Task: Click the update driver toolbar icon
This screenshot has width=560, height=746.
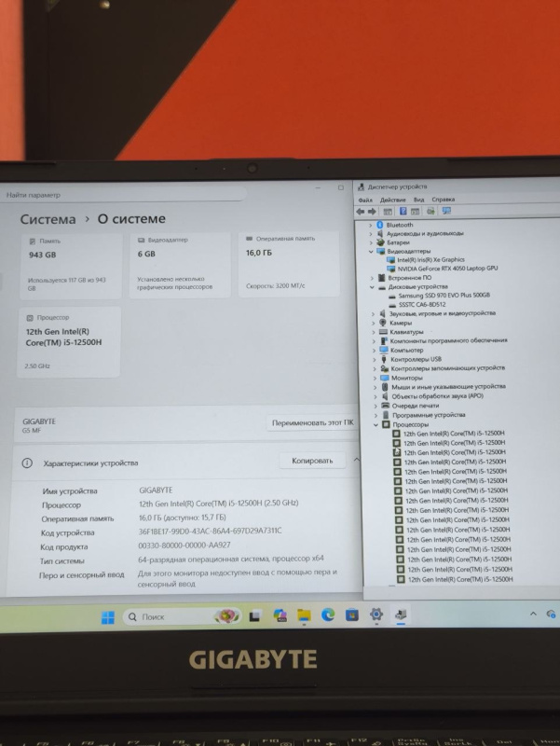Action: pos(430,212)
